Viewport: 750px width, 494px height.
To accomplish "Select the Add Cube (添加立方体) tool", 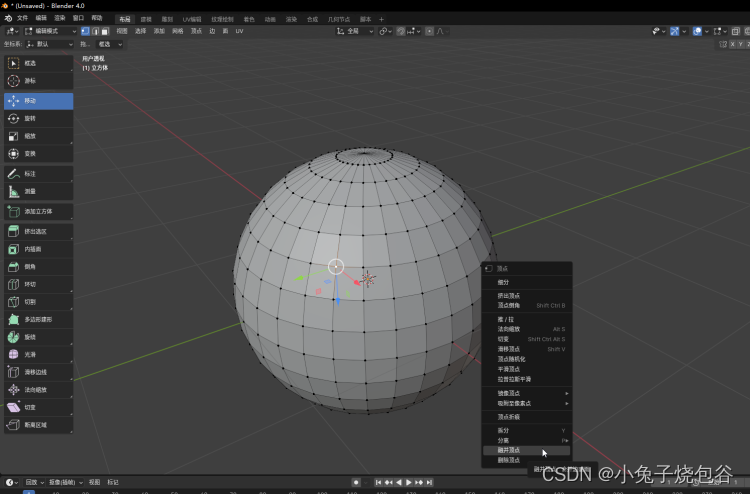I will click(38, 211).
